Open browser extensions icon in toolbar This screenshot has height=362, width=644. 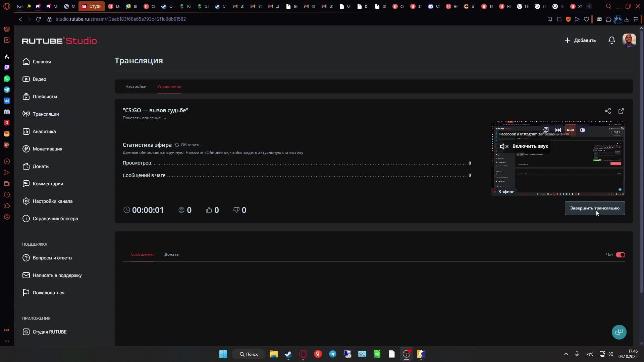[x=608, y=19]
